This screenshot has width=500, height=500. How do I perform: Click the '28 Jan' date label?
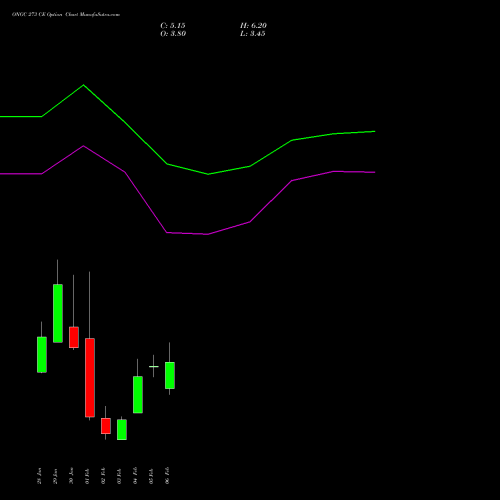39,476
